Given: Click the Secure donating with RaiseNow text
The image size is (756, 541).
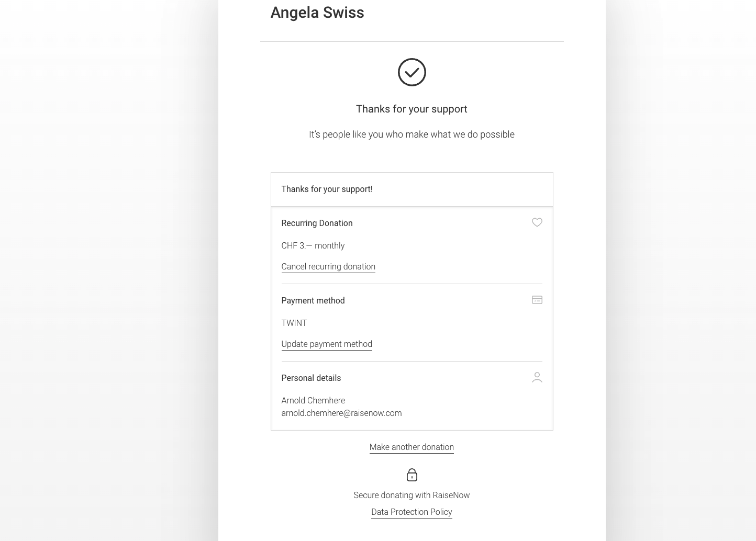Looking at the screenshot, I should (x=412, y=495).
